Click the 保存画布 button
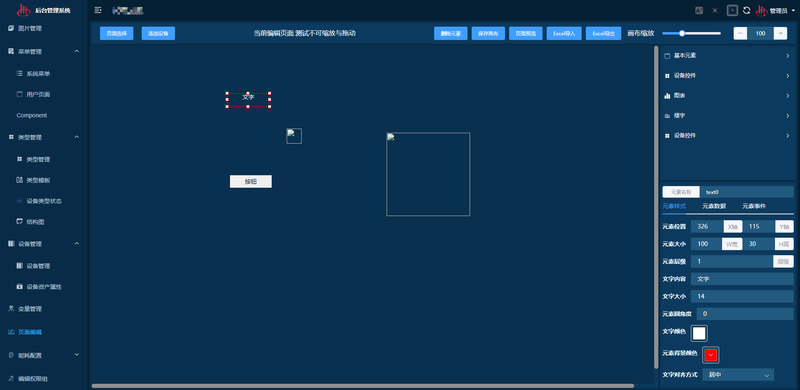This screenshot has width=800, height=390. [488, 33]
